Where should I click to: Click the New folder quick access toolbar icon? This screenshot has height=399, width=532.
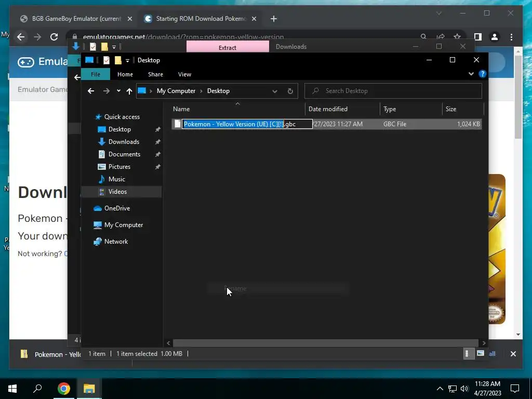click(118, 60)
